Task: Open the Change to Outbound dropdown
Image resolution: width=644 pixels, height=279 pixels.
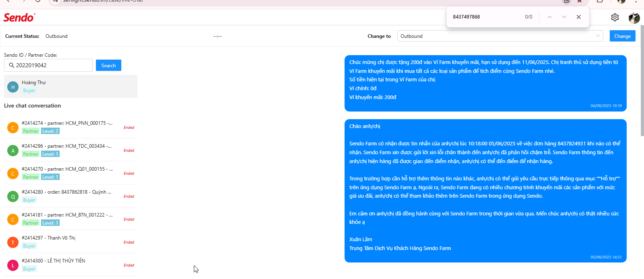Action: (500, 36)
